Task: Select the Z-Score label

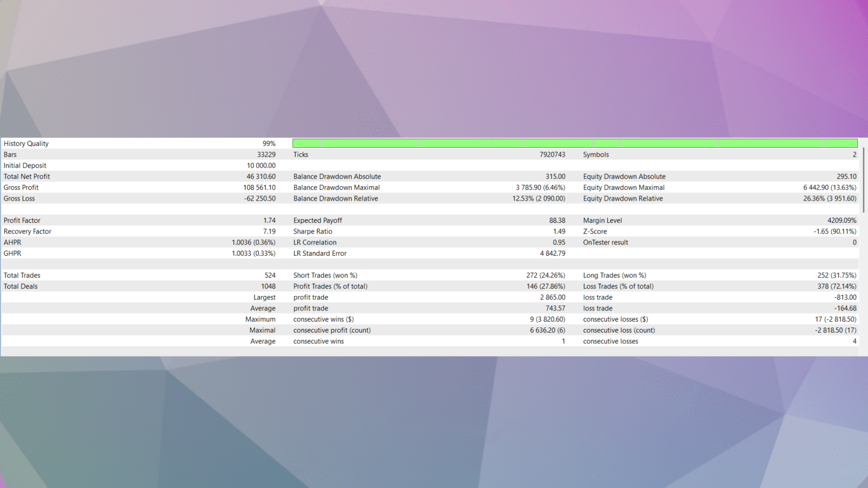Action: click(595, 231)
